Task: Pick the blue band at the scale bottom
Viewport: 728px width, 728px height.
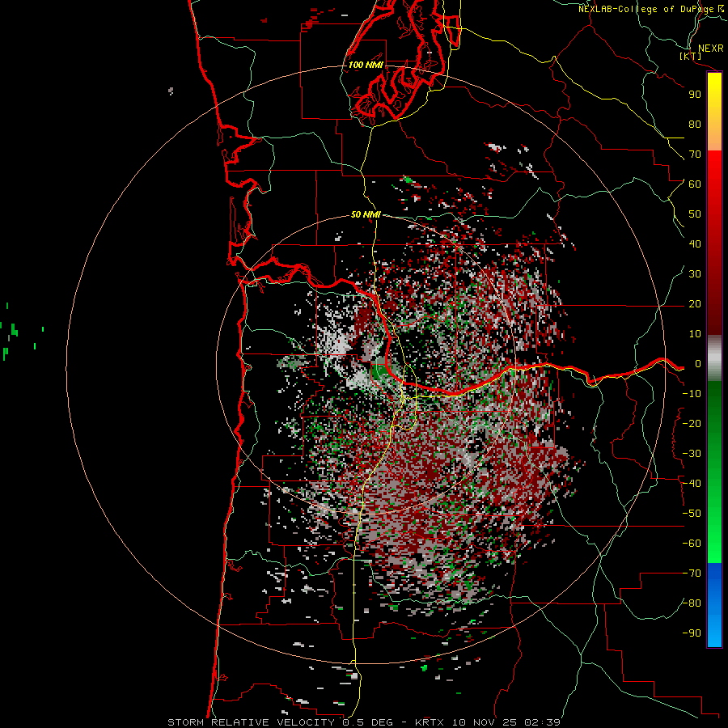Action: coord(714,605)
